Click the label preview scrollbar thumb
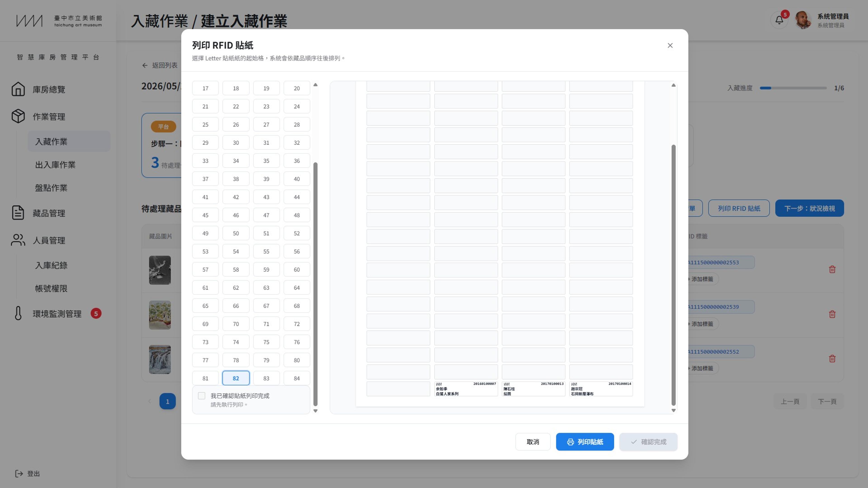This screenshot has height=488, width=868. tap(673, 275)
